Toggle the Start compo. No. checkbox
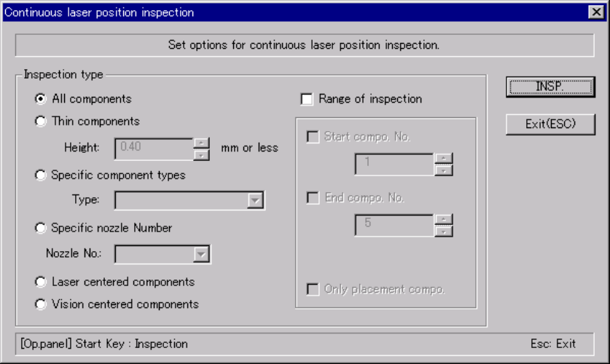The width and height of the screenshot is (610, 364). (313, 137)
